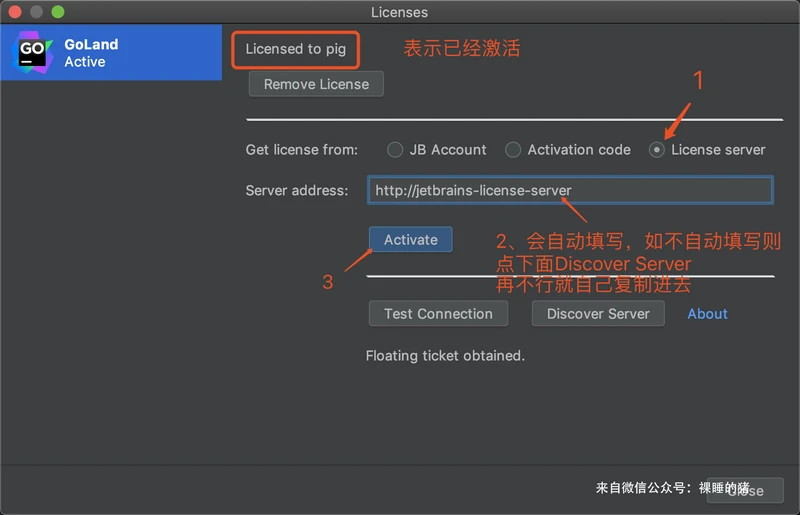Choose the Activation code radio option
The width and height of the screenshot is (800, 515).
click(x=513, y=150)
